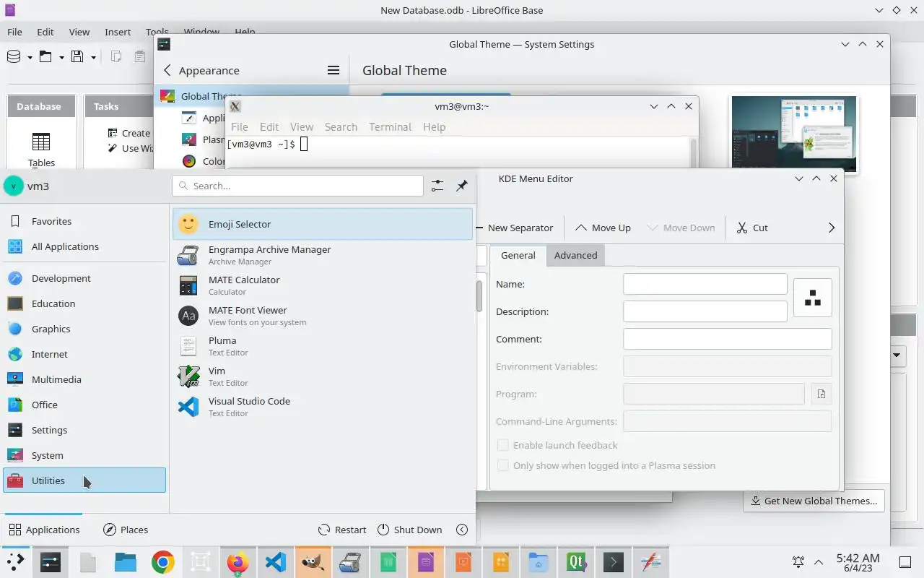Click Get New Global Themes button

pos(814,501)
